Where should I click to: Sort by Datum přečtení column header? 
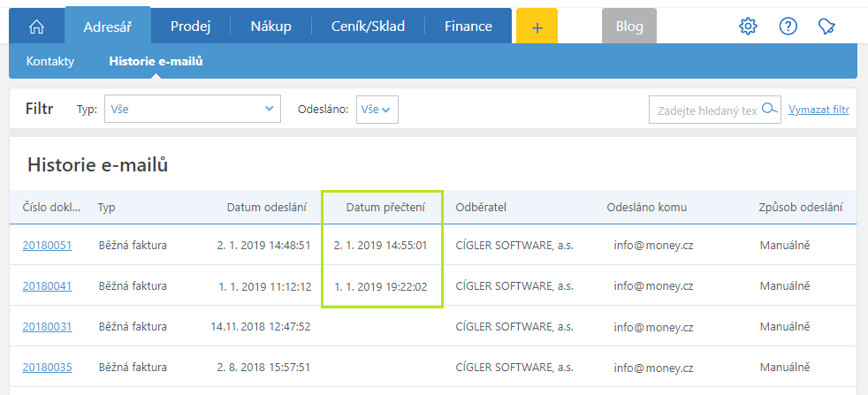pyautogui.click(x=386, y=208)
